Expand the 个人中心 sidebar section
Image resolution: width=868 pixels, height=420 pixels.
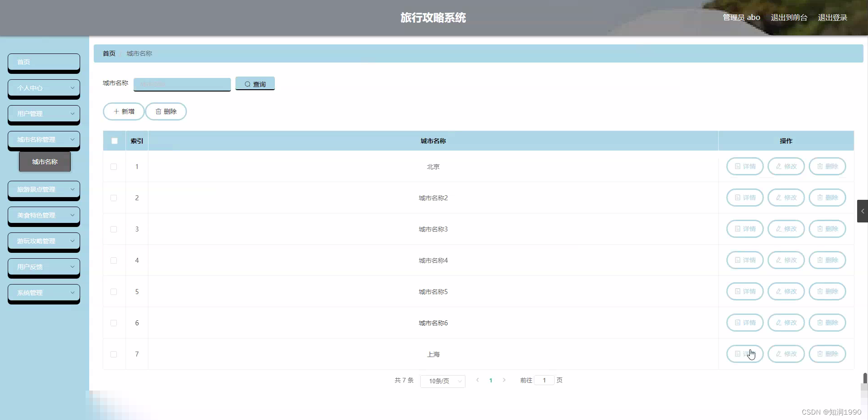coord(43,88)
